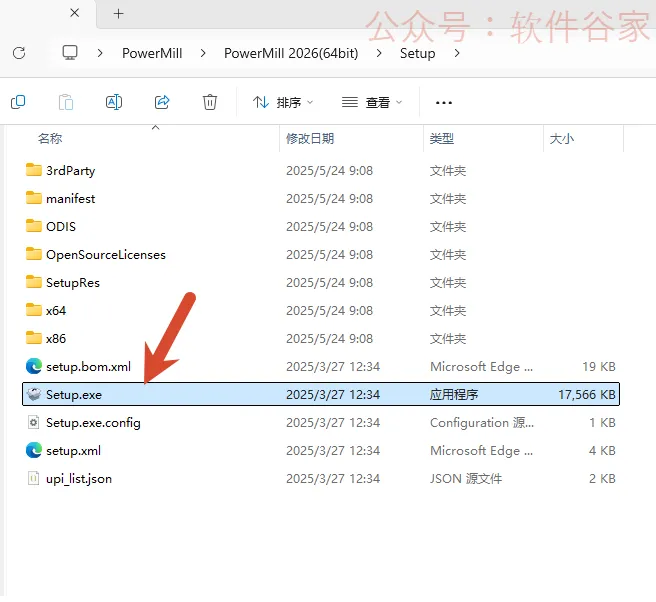656x602 pixels.
Task: Select the file name OpenSourceLicenses
Action: point(106,255)
